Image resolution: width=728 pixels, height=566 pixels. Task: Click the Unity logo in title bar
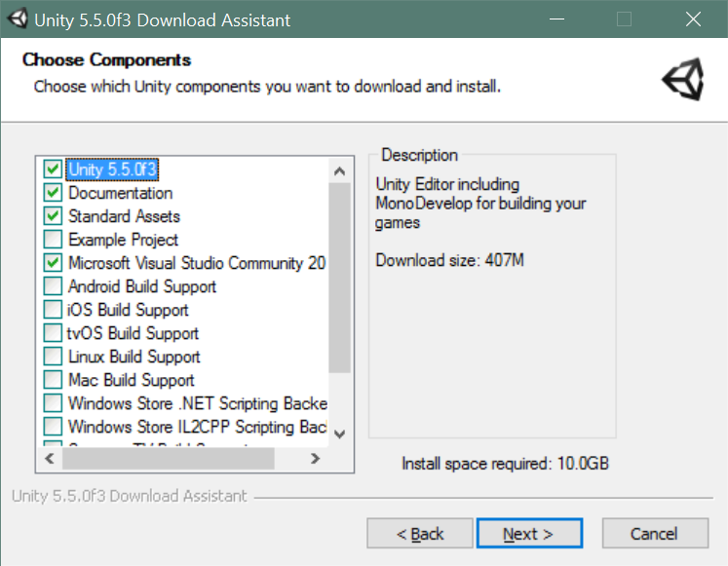[x=16, y=19]
